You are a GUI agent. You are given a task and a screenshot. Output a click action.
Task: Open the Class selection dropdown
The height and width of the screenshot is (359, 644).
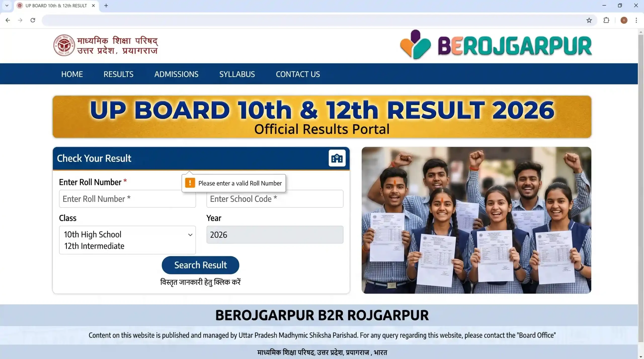coord(190,235)
